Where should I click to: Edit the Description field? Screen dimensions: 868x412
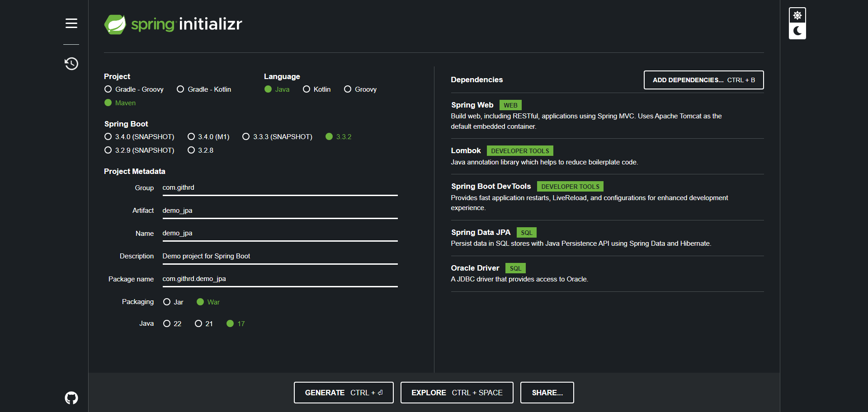[x=280, y=257]
